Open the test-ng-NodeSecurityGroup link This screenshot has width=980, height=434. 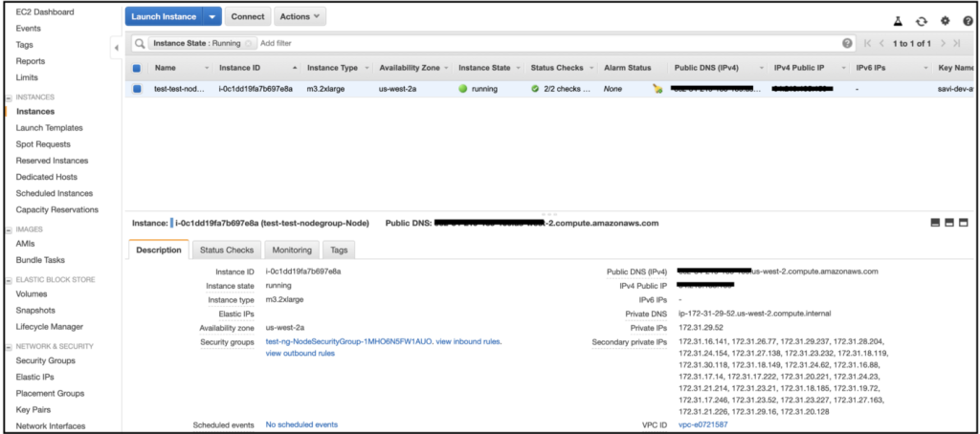tap(348, 342)
